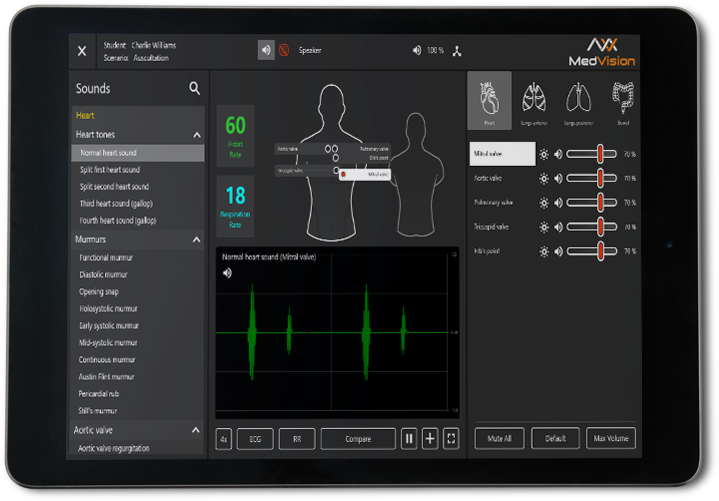Image resolution: width=719 pixels, height=501 pixels.
Task: Open the sounds search magnifier
Action: 195,89
